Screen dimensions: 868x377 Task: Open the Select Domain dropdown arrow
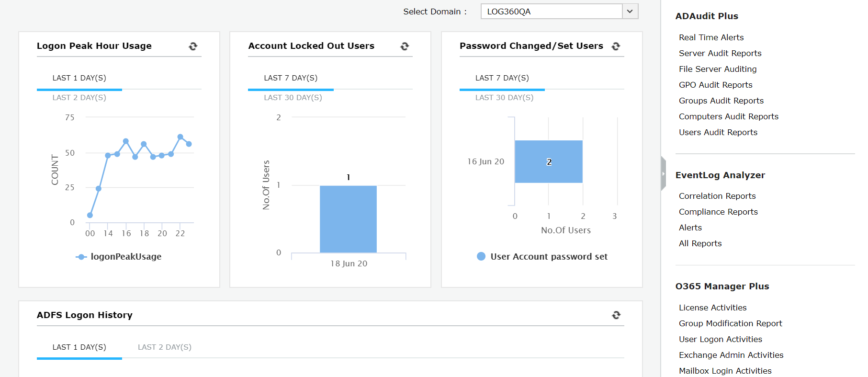pyautogui.click(x=630, y=11)
